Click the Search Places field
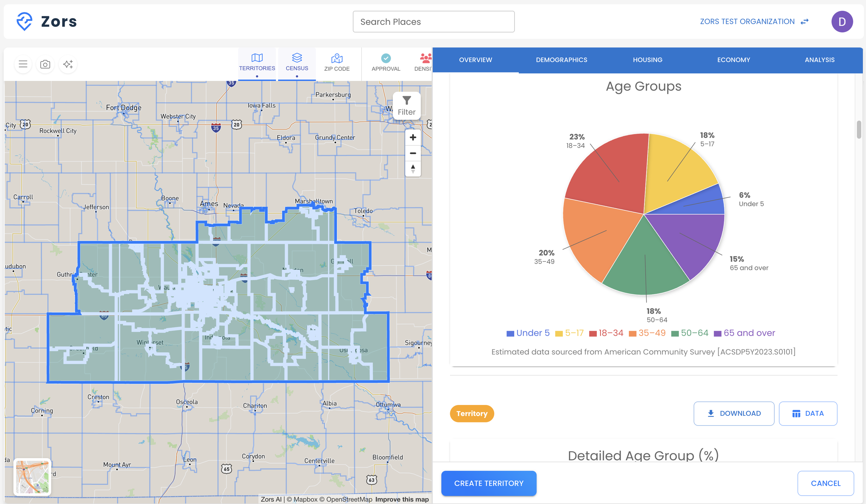This screenshot has height=504, width=866. pyautogui.click(x=433, y=22)
